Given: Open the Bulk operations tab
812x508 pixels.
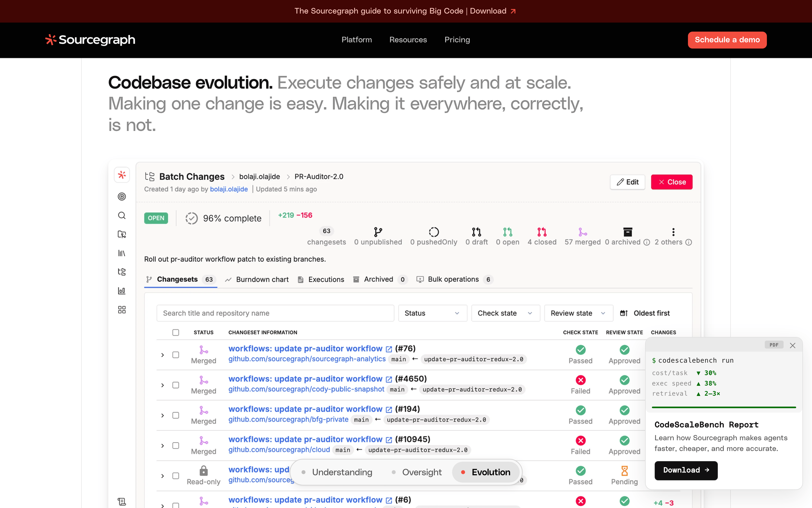Looking at the screenshot, I should [455, 279].
